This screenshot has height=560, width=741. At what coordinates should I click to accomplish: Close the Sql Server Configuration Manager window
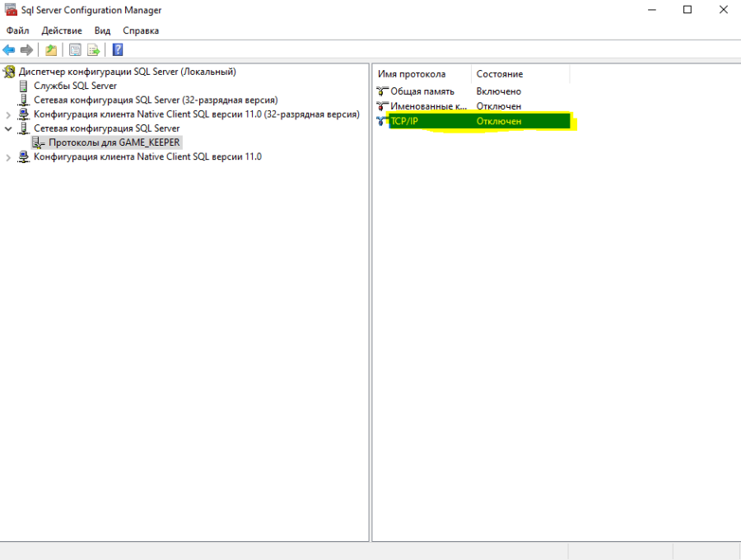(x=723, y=9)
